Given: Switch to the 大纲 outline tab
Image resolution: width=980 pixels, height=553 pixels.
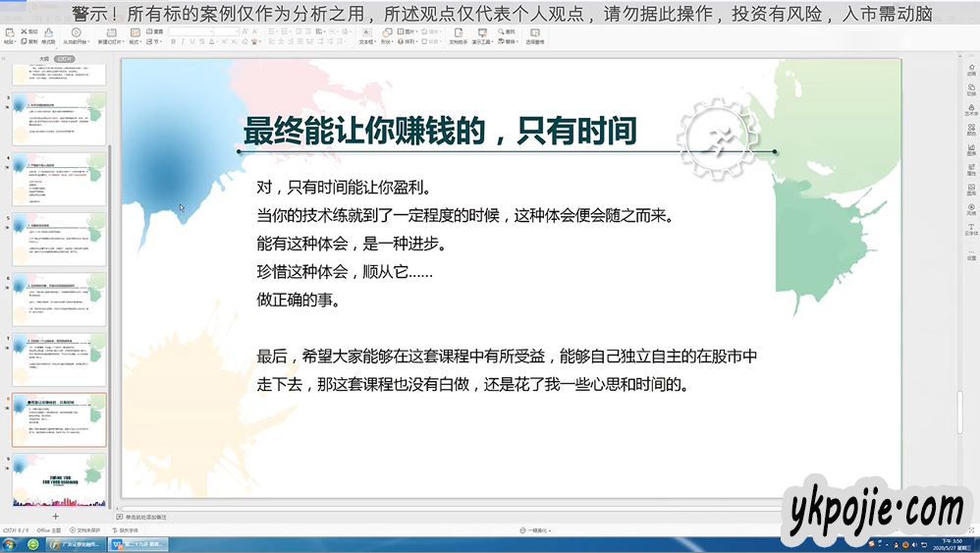Looking at the screenshot, I should [x=43, y=59].
